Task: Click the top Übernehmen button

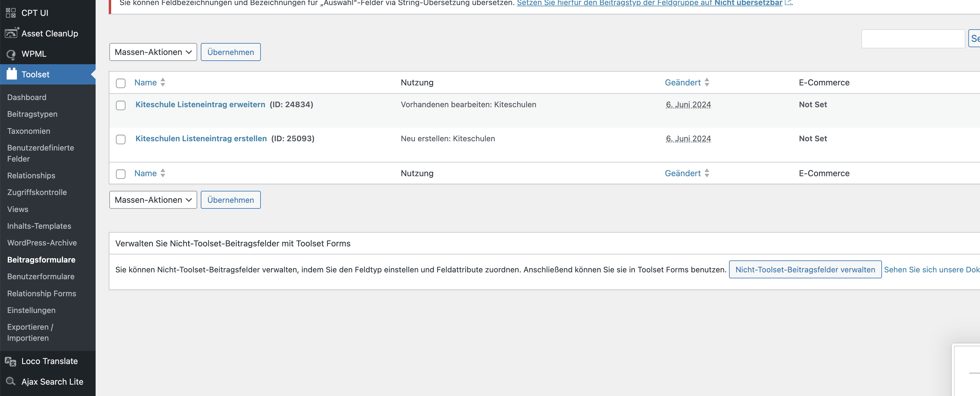Action: (231, 52)
